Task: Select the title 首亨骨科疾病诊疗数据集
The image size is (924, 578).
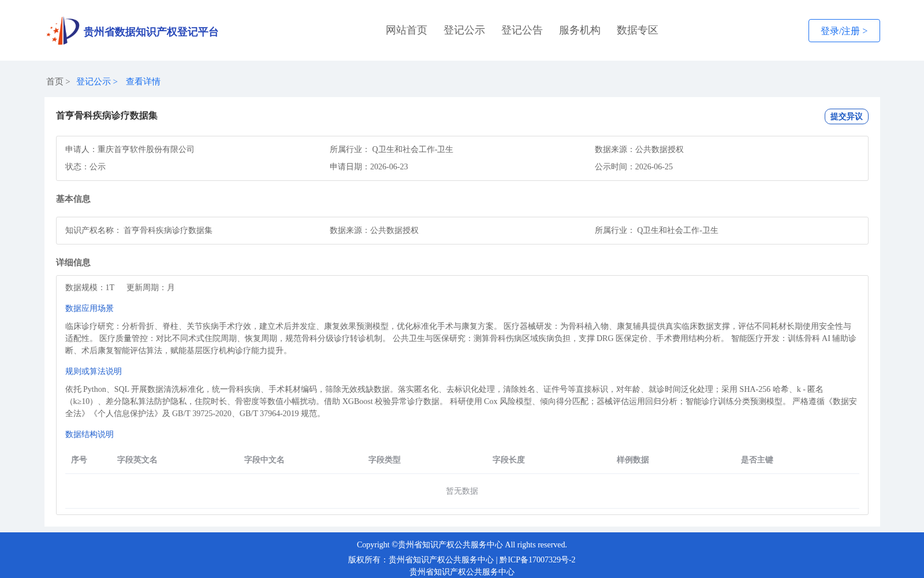Action: point(107,116)
